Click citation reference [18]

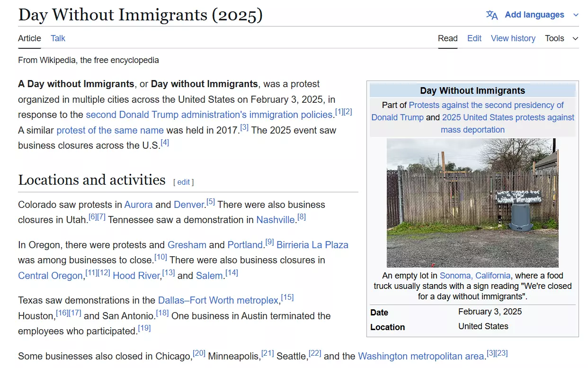[162, 313]
